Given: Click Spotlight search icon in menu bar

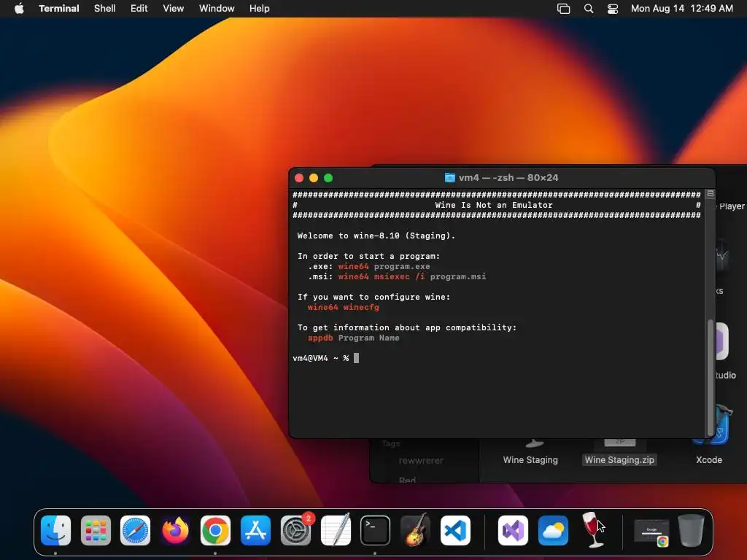Looking at the screenshot, I should point(589,9).
